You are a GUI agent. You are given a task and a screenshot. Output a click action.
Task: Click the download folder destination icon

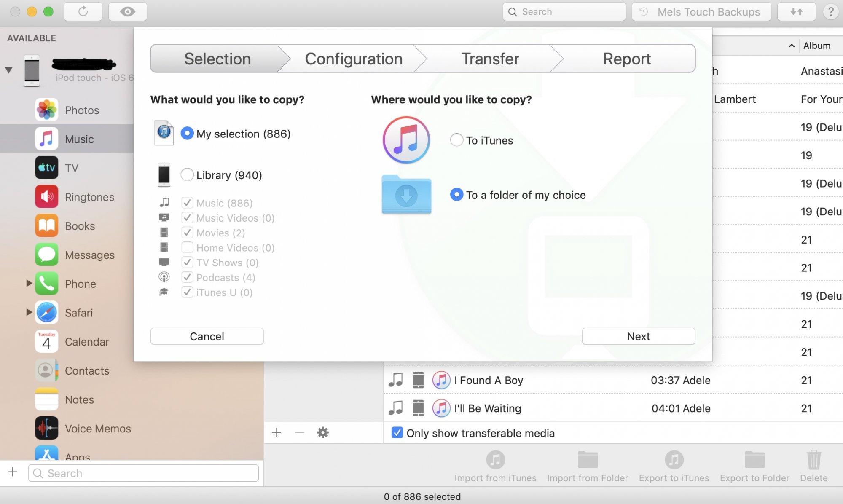pos(406,194)
